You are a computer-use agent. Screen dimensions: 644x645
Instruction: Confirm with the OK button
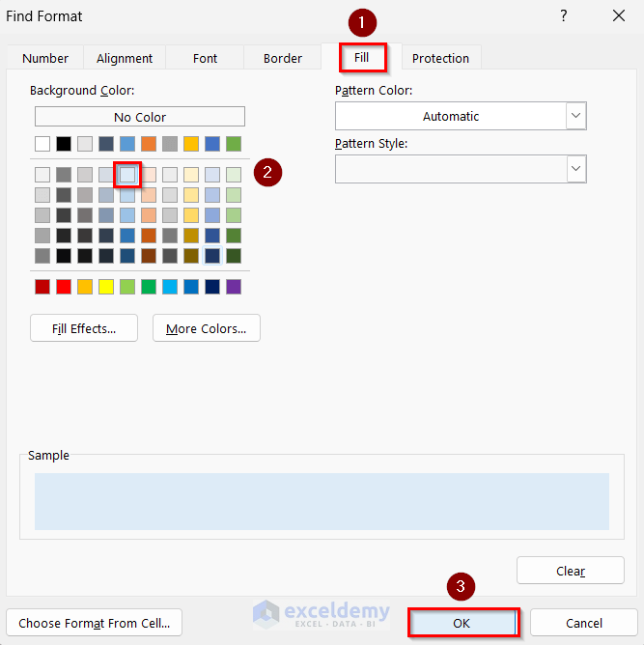click(463, 623)
